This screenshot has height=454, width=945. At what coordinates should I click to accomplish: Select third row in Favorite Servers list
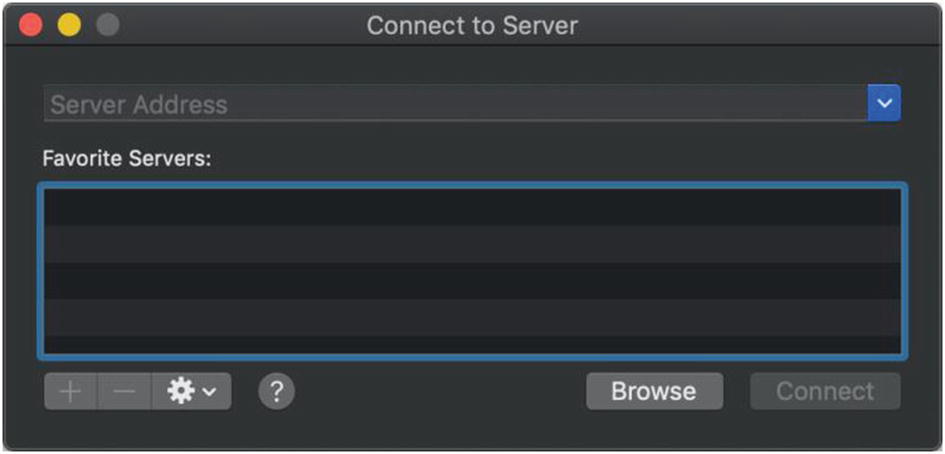click(x=472, y=281)
